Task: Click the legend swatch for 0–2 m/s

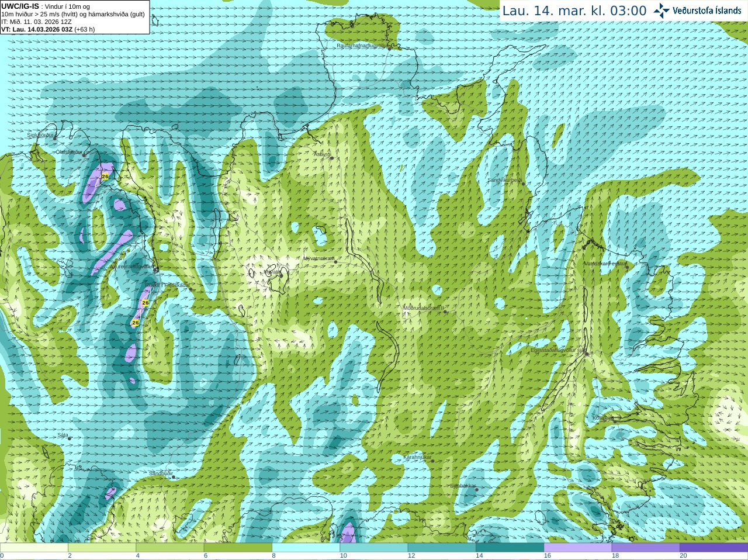Action: tap(34, 548)
